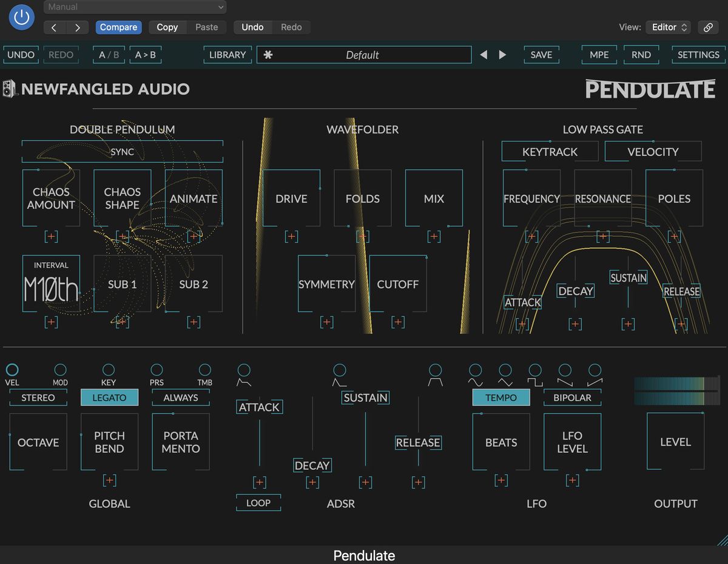This screenshot has height=564, width=728.
Task: Open the Manual preset dropdown at top
Action: click(135, 7)
